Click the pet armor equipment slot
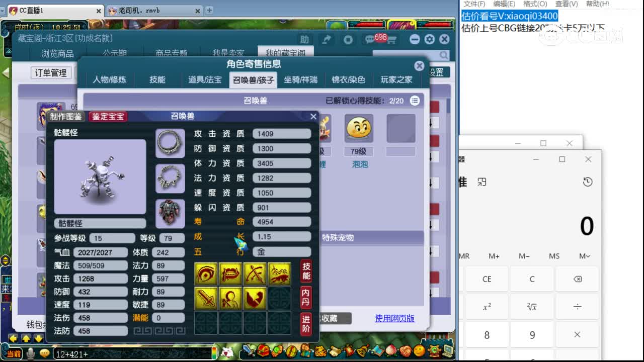 (x=170, y=213)
